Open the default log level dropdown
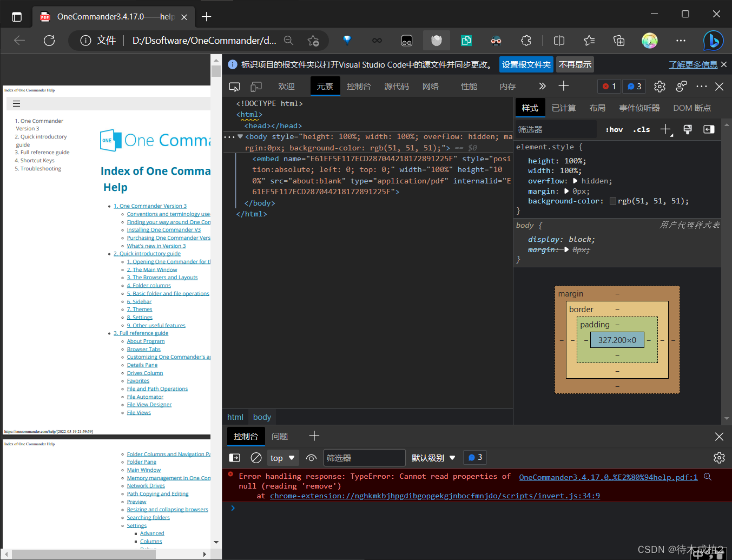Image resolution: width=732 pixels, height=560 pixels. [433, 458]
